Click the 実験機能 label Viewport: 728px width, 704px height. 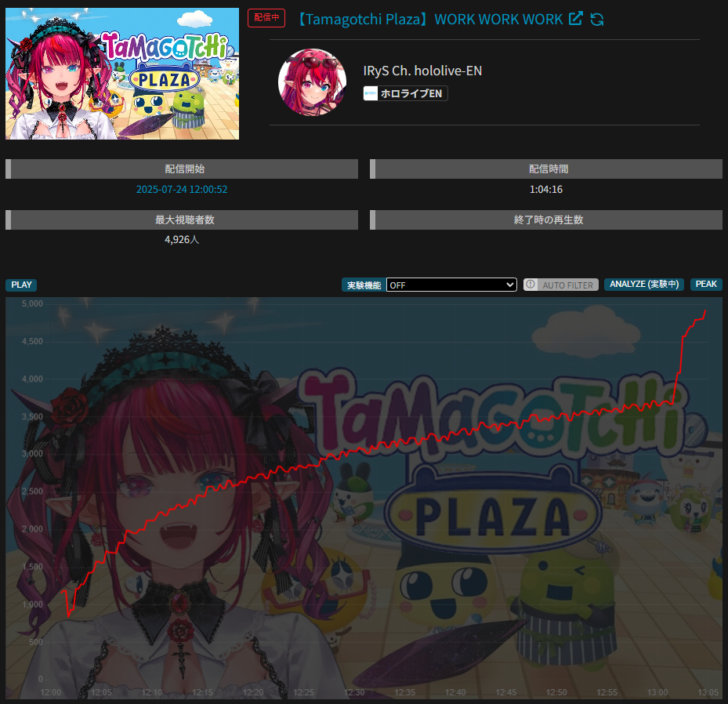point(364,285)
